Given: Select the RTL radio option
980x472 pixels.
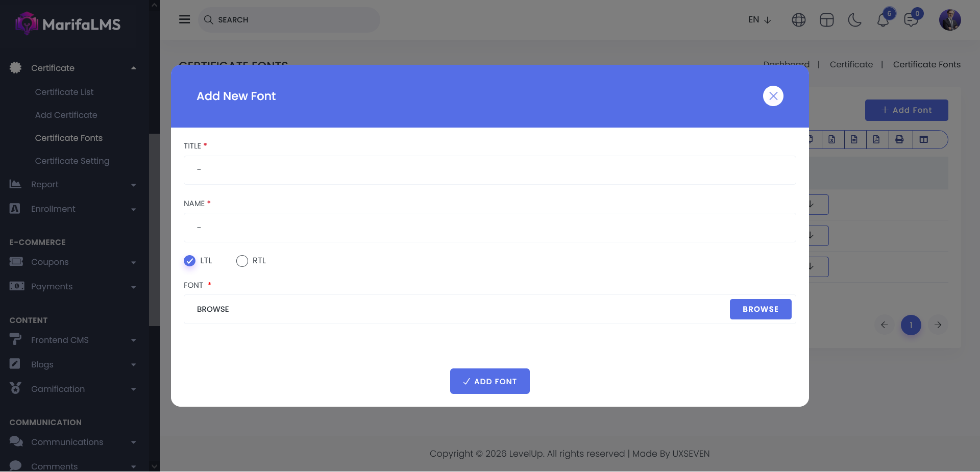Looking at the screenshot, I should 242,261.
